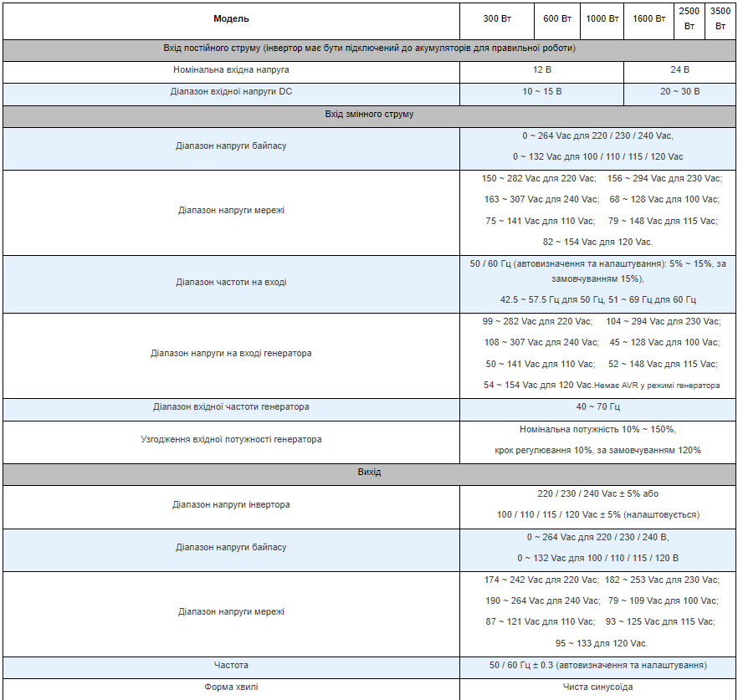Screen dimensions: 738x700
Task: Click the 'Вихід' section header row
Action: tap(369, 473)
